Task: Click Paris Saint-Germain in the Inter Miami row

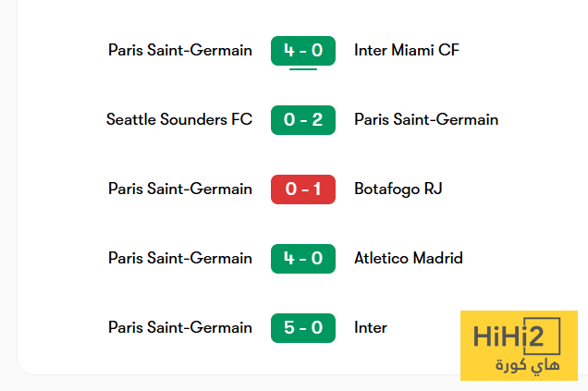Action: coord(180,50)
